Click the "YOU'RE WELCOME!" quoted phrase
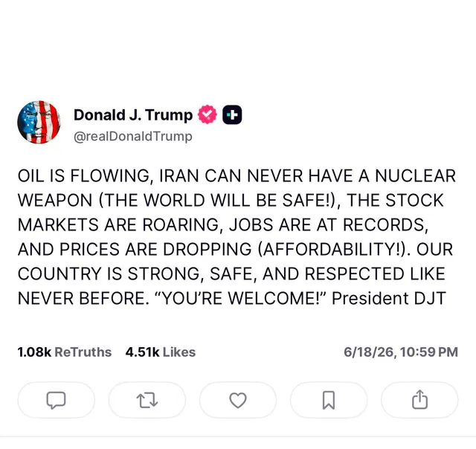 239,299
